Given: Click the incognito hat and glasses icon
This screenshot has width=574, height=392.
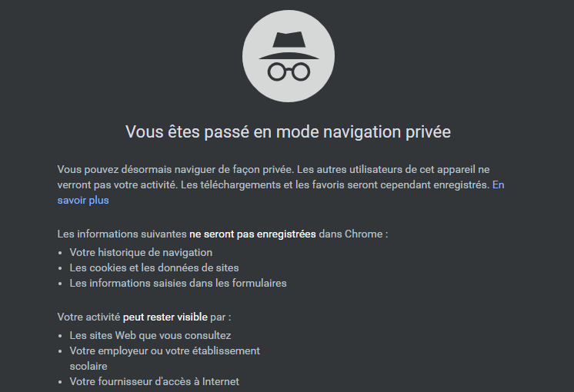Looking at the screenshot, I should (288, 57).
